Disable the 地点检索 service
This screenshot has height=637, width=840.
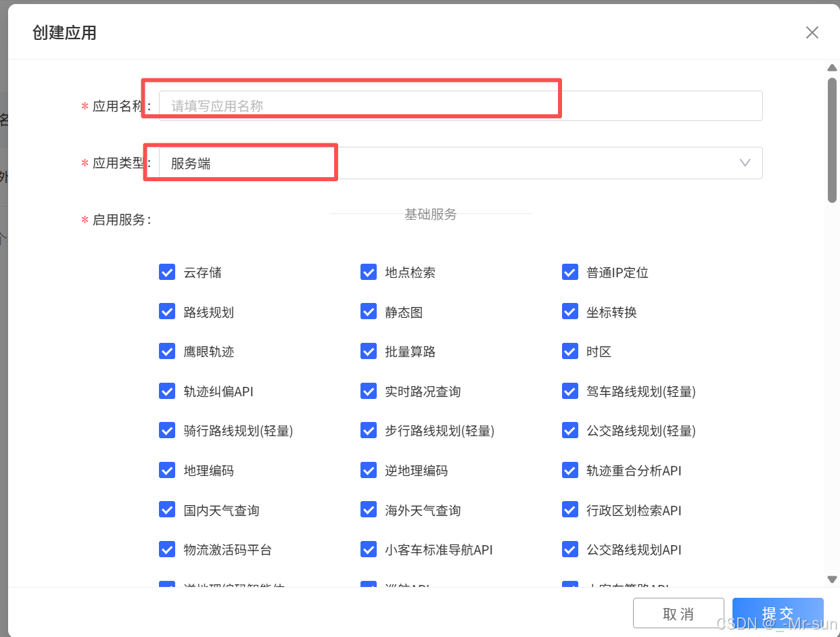(369, 272)
